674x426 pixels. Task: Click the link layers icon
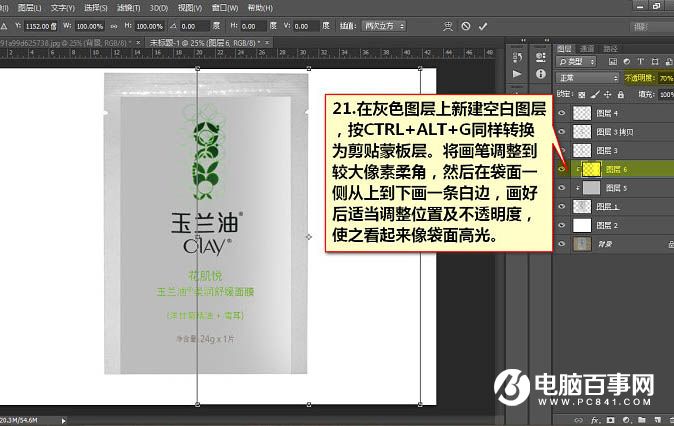click(579, 420)
